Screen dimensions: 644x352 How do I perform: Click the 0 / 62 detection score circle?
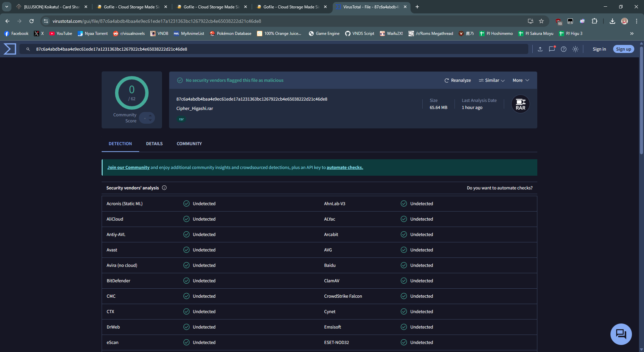coord(132,93)
